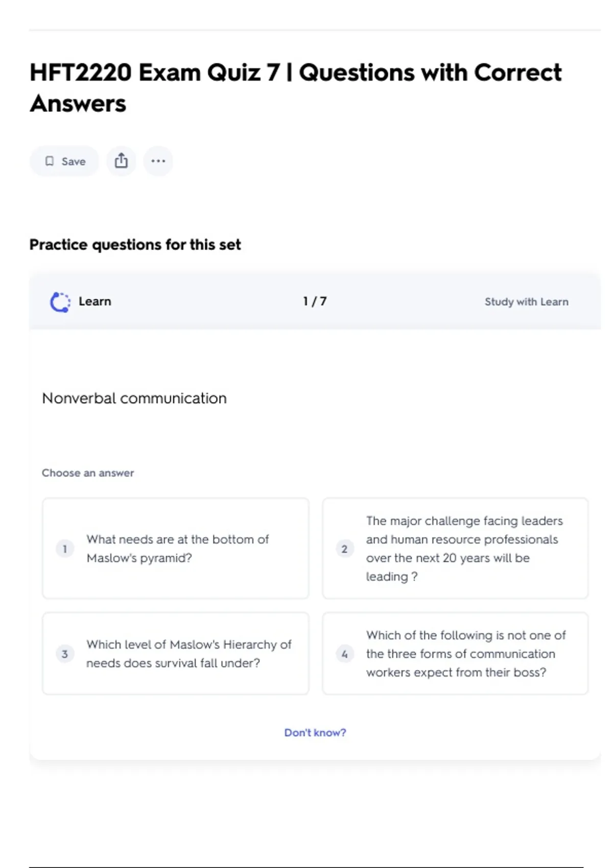Click number 1 answer badge

click(x=65, y=549)
